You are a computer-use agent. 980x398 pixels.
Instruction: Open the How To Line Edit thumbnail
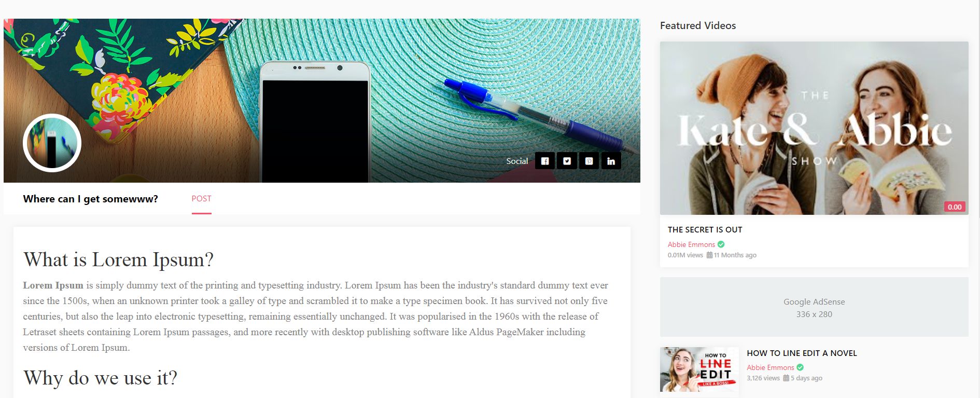(x=699, y=369)
